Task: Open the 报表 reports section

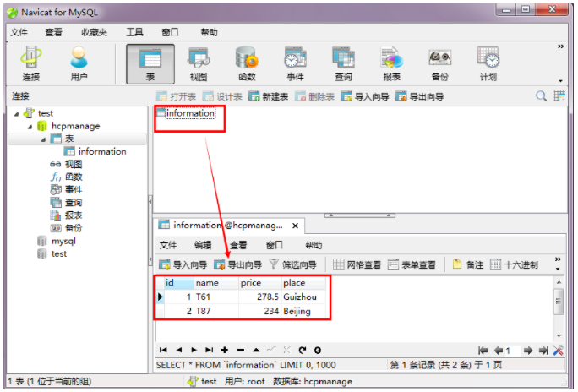Action: (x=391, y=63)
